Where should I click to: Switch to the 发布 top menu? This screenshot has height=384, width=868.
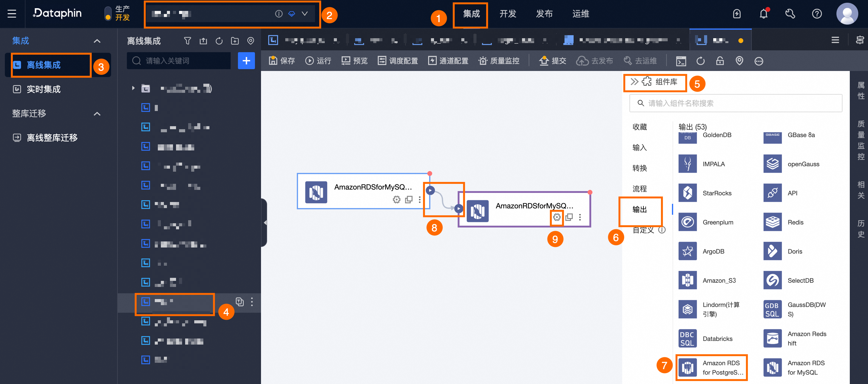point(544,14)
